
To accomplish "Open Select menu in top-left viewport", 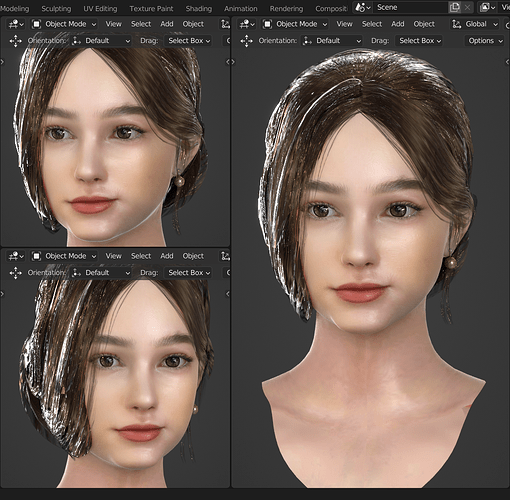I will tap(141, 24).
